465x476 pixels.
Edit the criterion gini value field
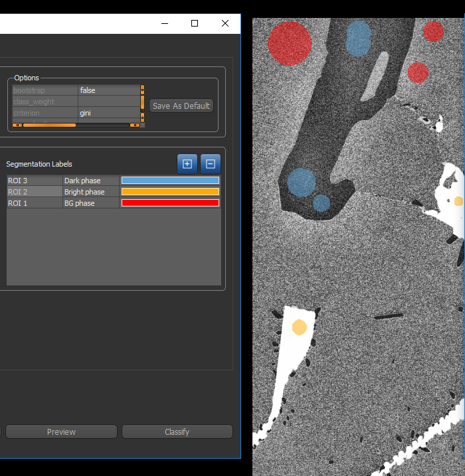pos(108,113)
